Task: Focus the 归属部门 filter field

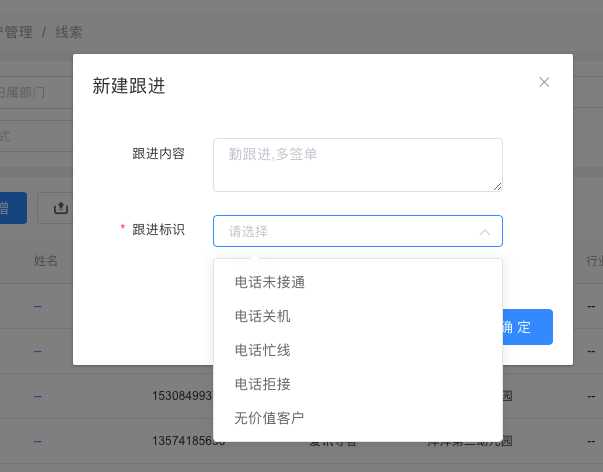Action: [x=30, y=92]
